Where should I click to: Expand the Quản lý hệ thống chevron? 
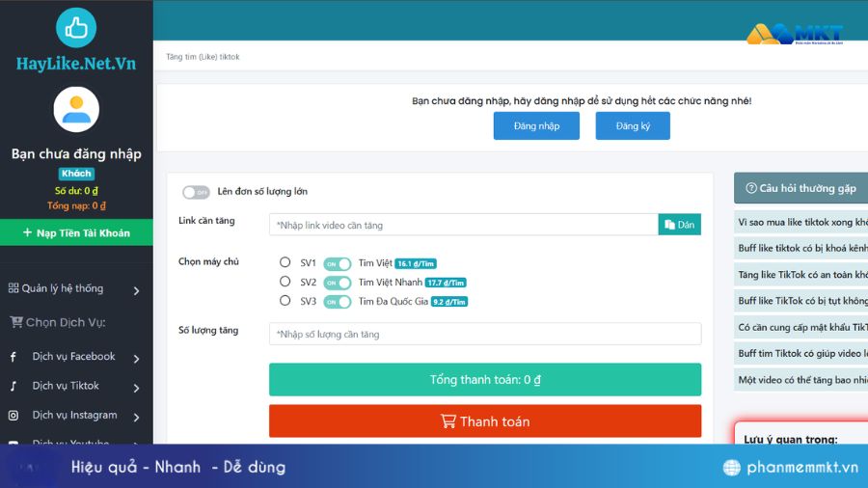pyautogui.click(x=136, y=290)
